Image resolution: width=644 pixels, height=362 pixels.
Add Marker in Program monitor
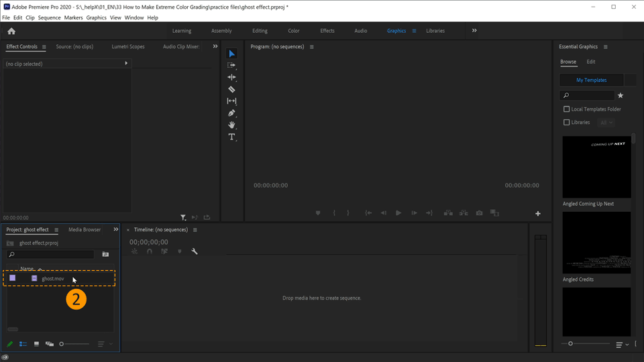click(318, 213)
